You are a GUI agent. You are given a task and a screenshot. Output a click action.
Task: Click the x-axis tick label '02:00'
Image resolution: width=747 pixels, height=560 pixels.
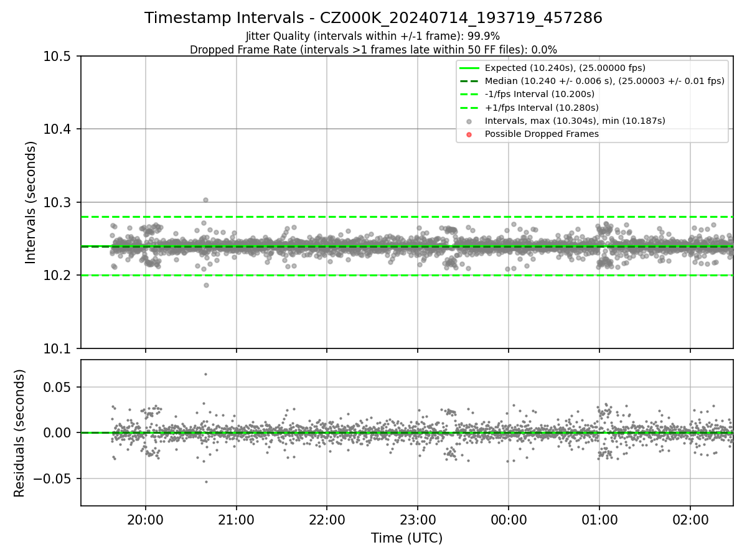690,520
